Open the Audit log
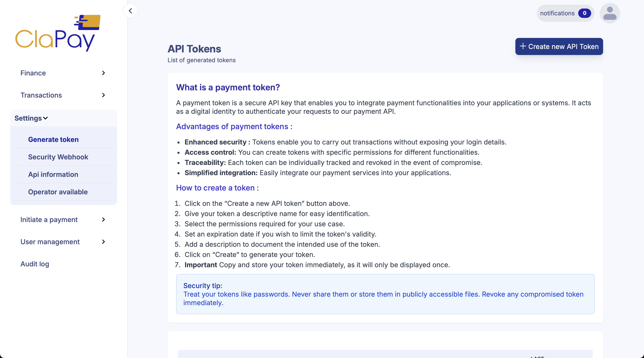 pyautogui.click(x=35, y=264)
